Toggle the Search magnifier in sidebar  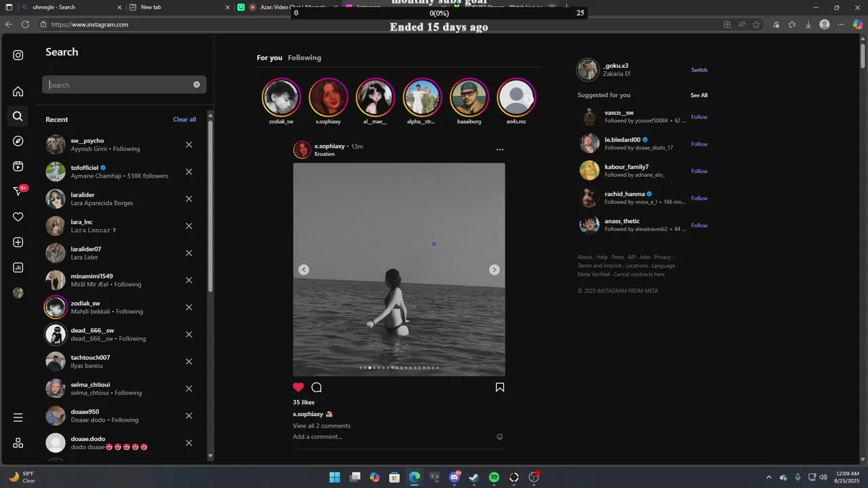pyautogui.click(x=18, y=116)
